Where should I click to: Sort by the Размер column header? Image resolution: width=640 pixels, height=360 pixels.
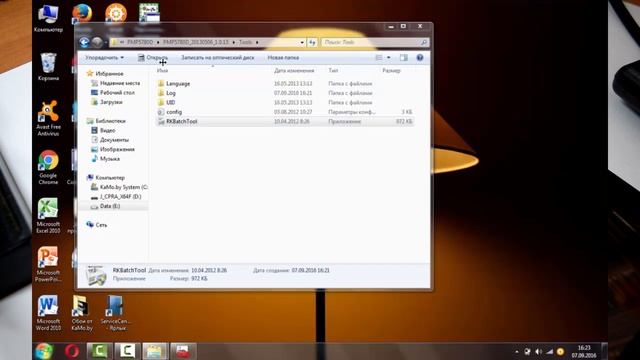pos(391,71)
